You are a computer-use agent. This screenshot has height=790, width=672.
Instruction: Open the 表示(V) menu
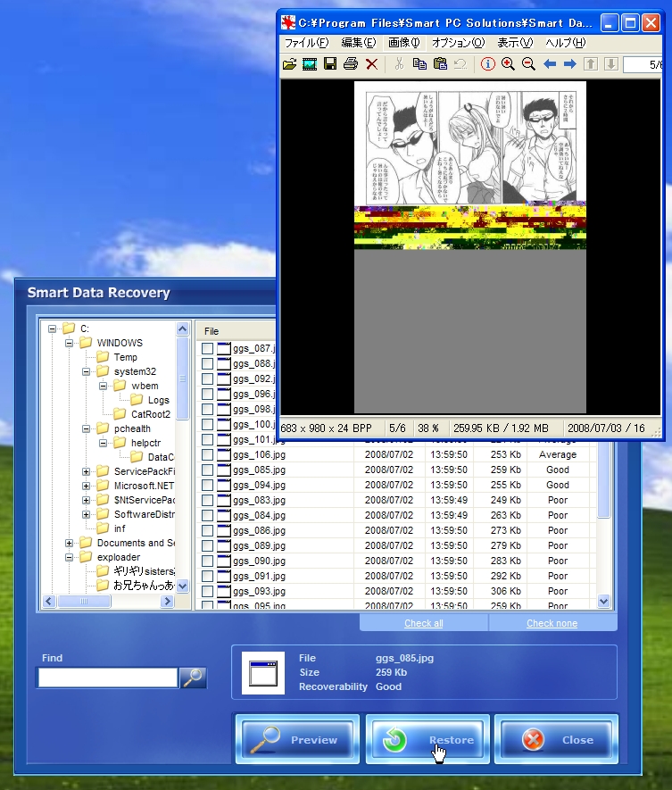click(x=515, y=43)
